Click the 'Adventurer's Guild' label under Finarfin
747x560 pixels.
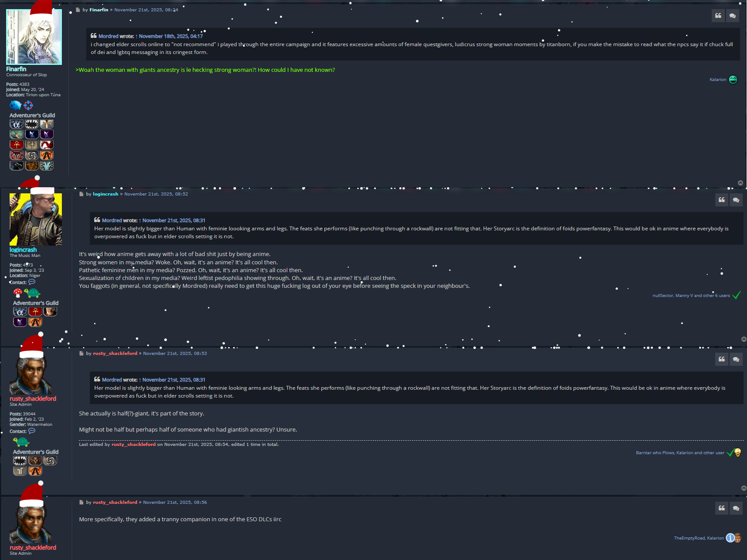point(32,115)
